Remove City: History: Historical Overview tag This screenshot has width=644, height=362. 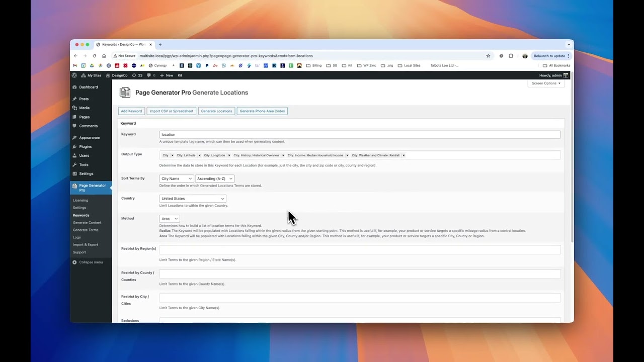pyautogui.click(x=283, y=155)
